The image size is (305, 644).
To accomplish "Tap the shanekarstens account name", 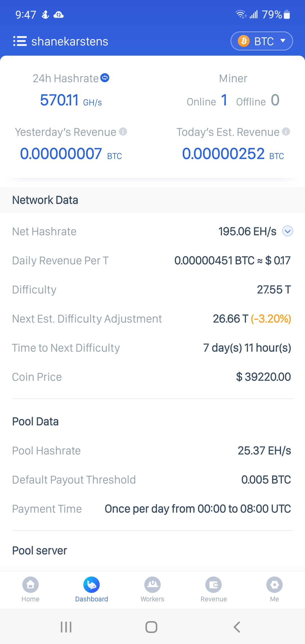I will tap(70, 42).
